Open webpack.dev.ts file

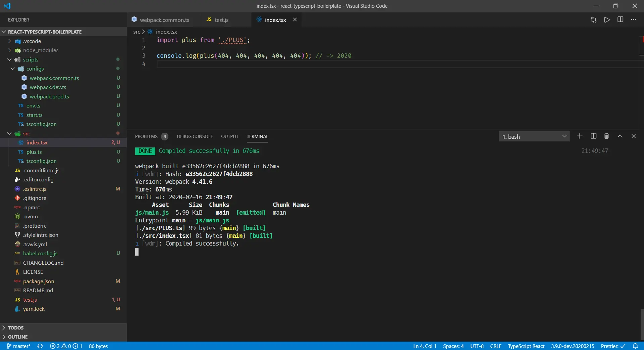pos(63,87)
